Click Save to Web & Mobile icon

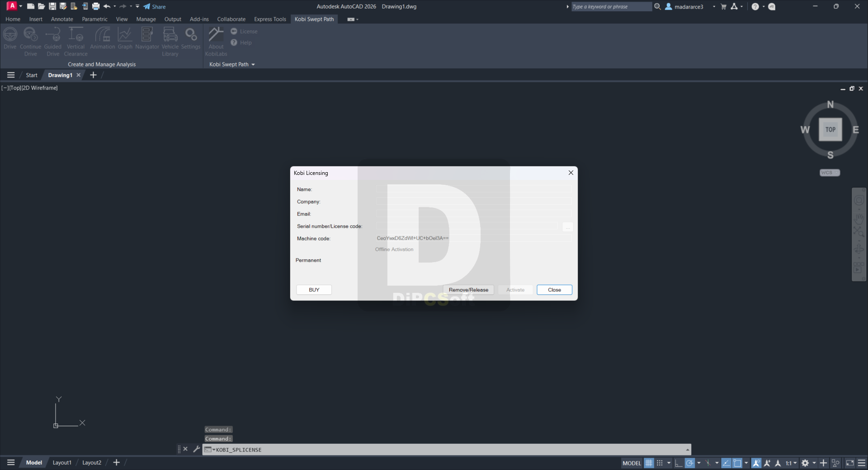[85, 6]
